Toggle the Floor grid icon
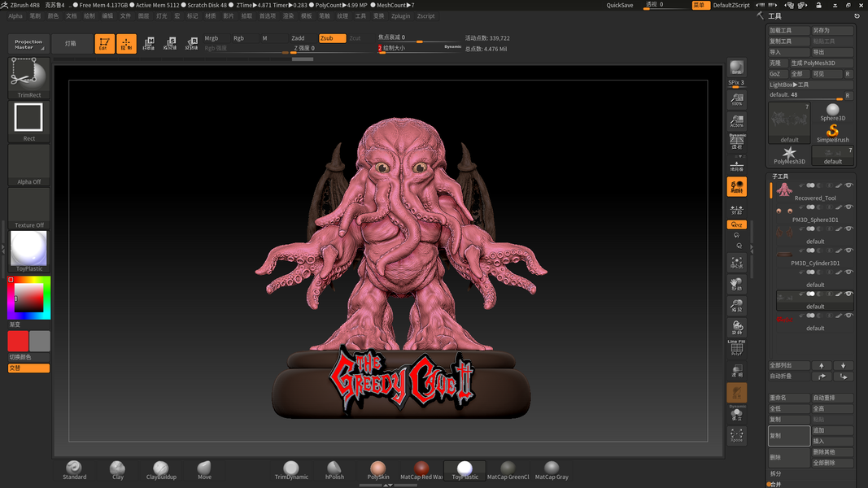The height and width of the screenshot is (488, 868). tap(736, 165)
